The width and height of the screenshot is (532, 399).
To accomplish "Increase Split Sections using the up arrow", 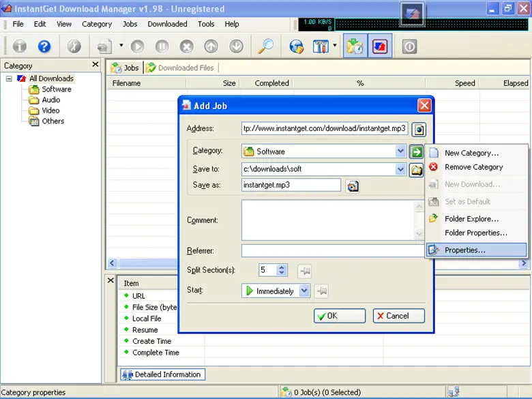I will [x=282, y=267].
